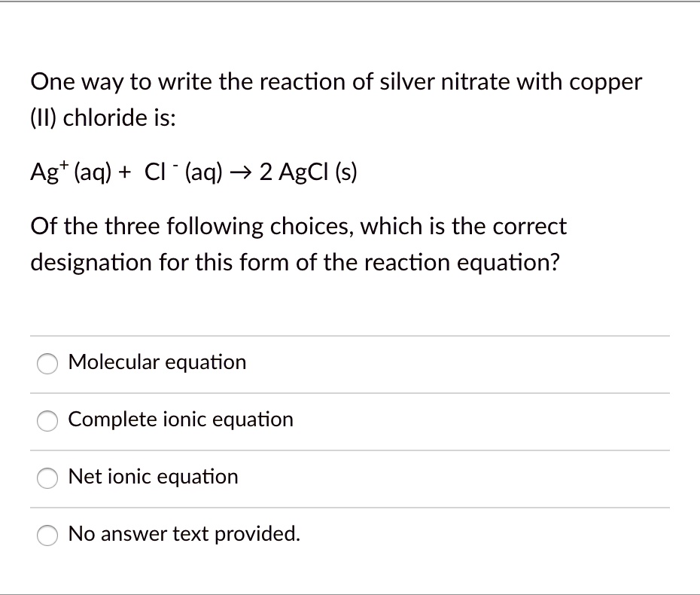
Task: Click the No answer text provided label
Action: coord(183,534)
